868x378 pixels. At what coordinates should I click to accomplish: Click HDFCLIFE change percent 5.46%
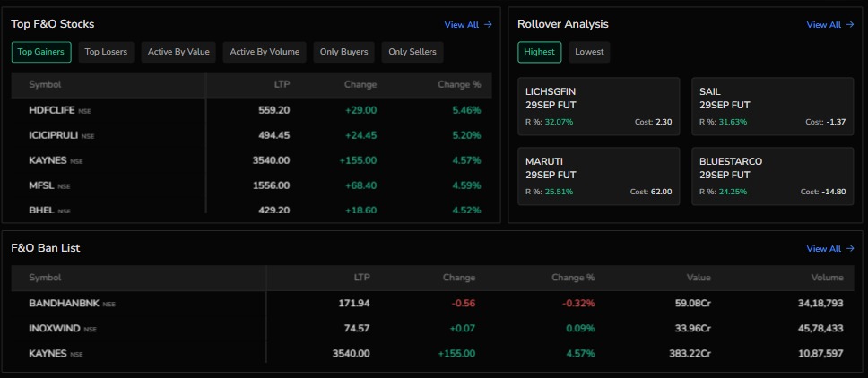click(466, 110)
